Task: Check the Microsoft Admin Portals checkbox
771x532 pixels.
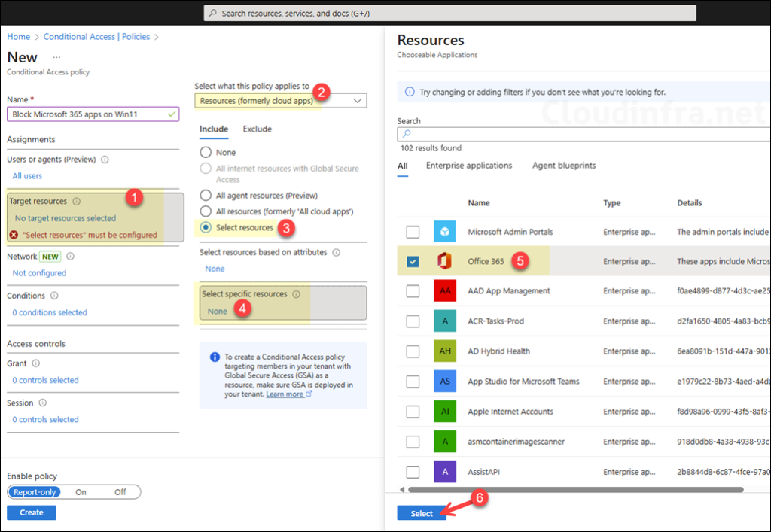Action: click(x=413, y=231)
